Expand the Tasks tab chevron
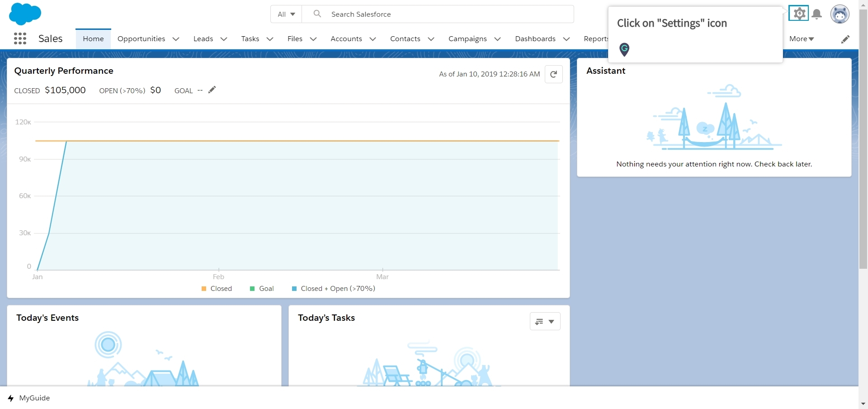The image size is (868, 409). pos(270,39)
